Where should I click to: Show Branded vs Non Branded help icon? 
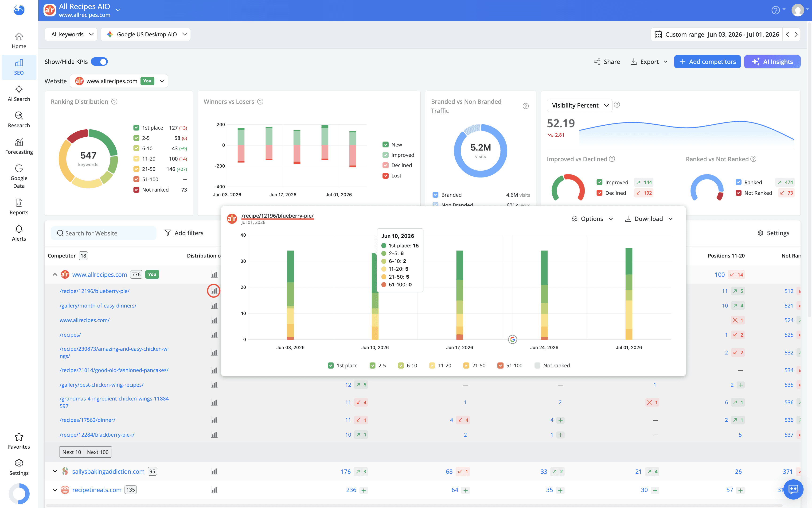coord(526,106)
